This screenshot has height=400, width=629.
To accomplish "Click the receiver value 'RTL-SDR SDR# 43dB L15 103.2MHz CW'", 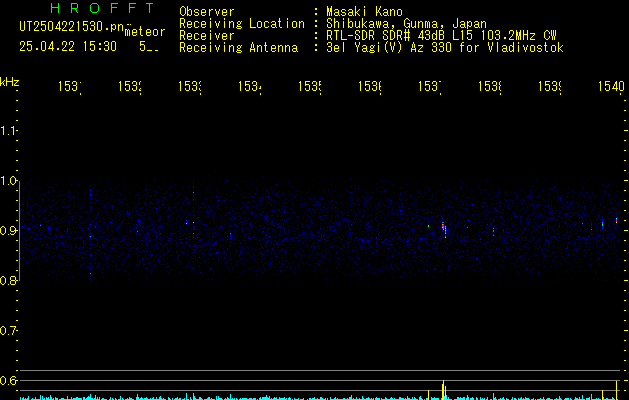I will 441,36.
